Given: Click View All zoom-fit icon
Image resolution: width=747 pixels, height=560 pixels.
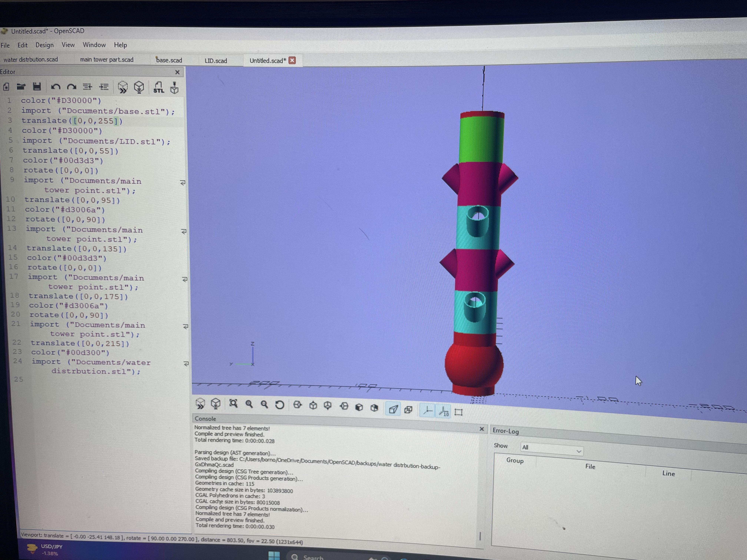Looking at the screenshot, I should coord(233,403).
